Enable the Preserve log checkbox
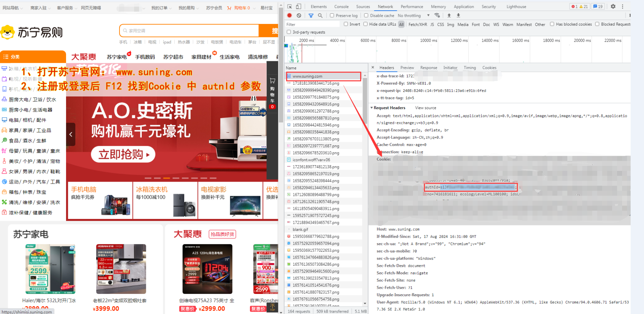 coord(332,15)
